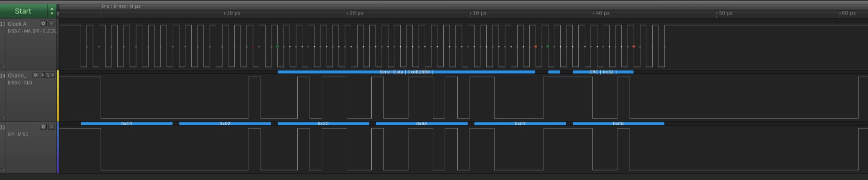Click the +20 µs timeline tick label
Viewport: 868px width, 180px height.
(355, 13)
